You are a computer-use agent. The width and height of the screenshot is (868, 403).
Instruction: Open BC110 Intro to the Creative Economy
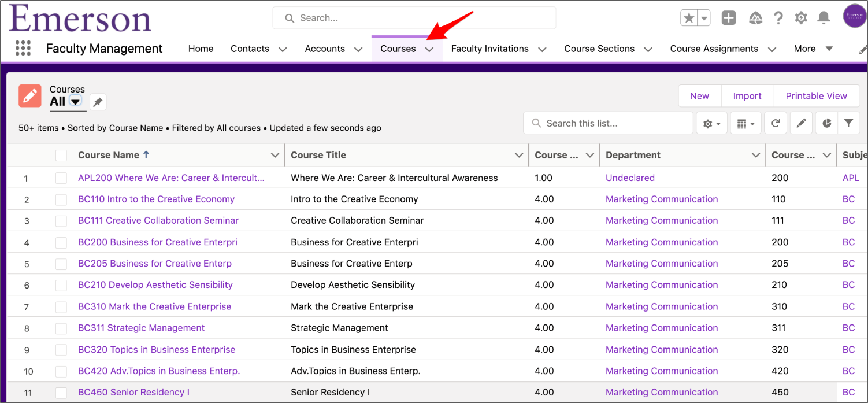156,199
